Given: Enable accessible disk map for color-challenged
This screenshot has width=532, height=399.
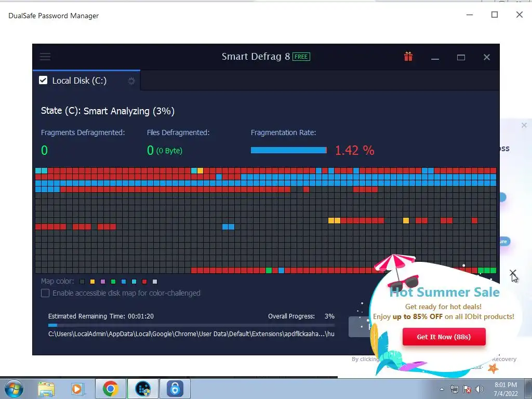Looking at the screenshot, I should coord(45,293).
